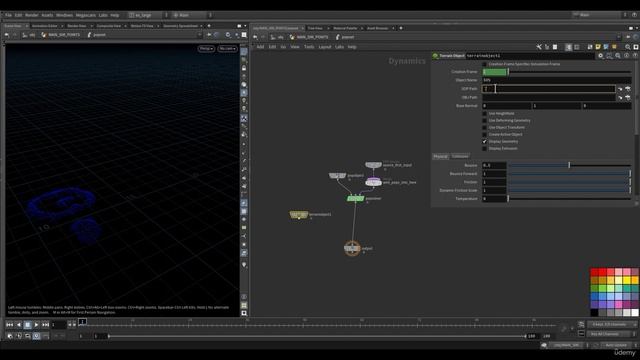Open the Layout menu in network editor
640x360 pixels.
point(324,47)
